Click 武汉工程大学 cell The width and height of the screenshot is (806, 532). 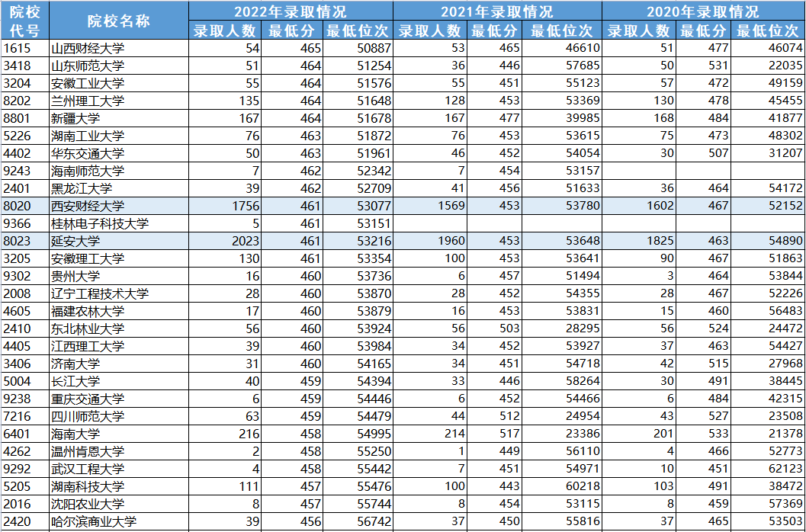(119, 469)
